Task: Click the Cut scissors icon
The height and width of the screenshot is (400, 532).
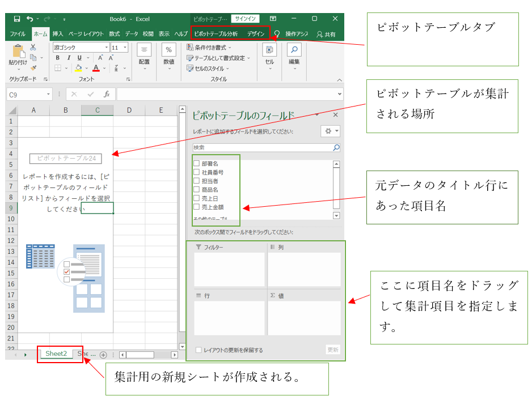Action: [x=33, y=48]
